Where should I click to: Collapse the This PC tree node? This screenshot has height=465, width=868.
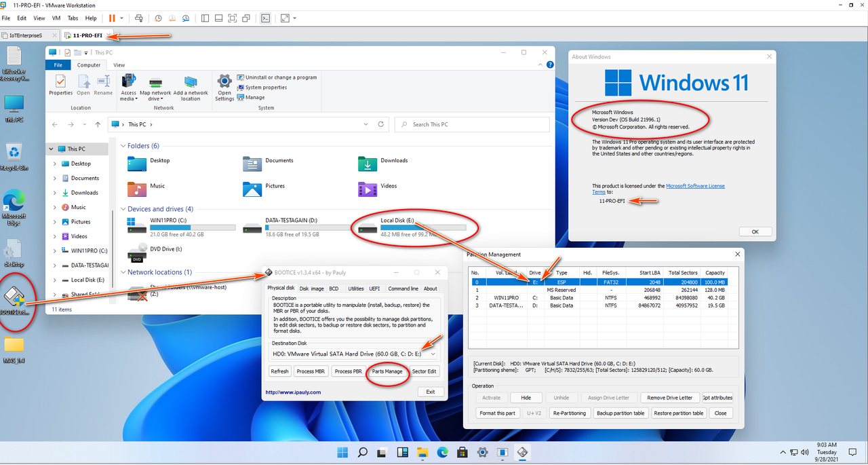coord(50,149)
